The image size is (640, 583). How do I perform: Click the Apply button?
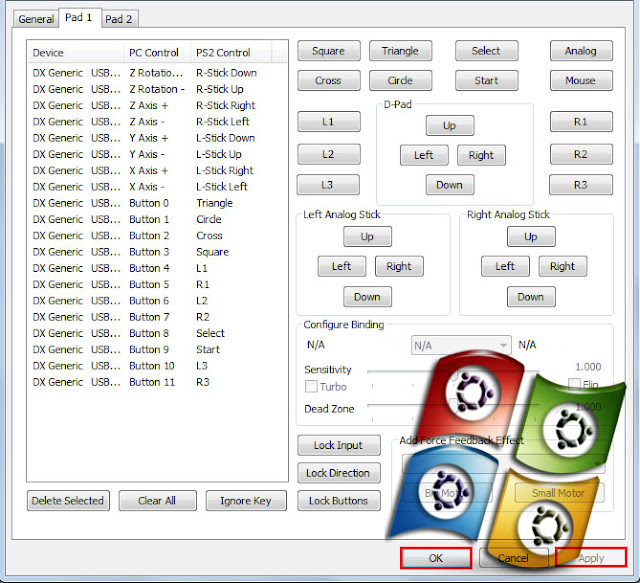tap(591, 558)
